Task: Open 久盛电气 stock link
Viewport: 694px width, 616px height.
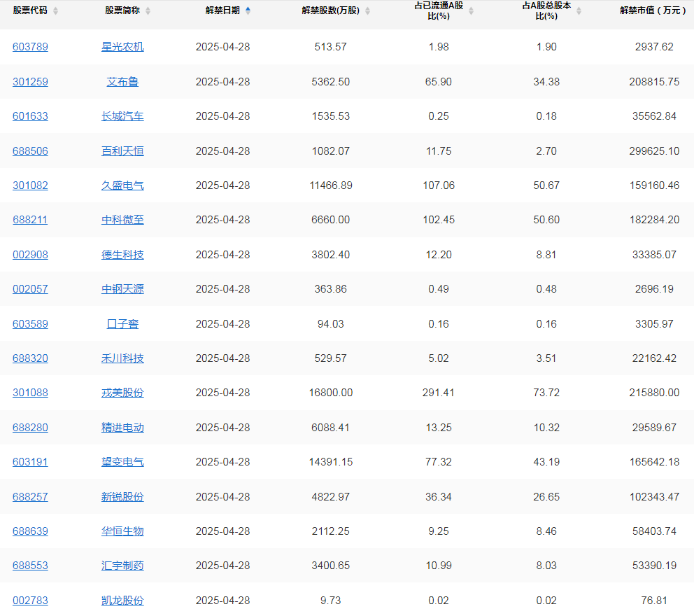Action: pos(122,185)
